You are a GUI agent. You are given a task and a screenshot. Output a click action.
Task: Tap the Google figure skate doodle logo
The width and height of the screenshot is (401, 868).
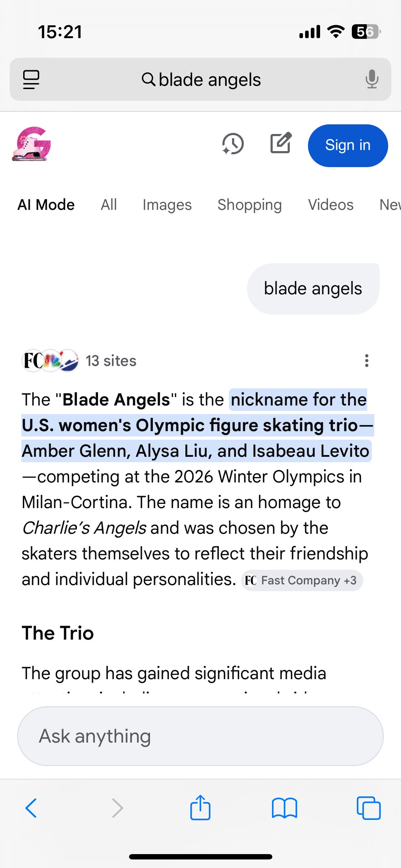click(32, 144)
